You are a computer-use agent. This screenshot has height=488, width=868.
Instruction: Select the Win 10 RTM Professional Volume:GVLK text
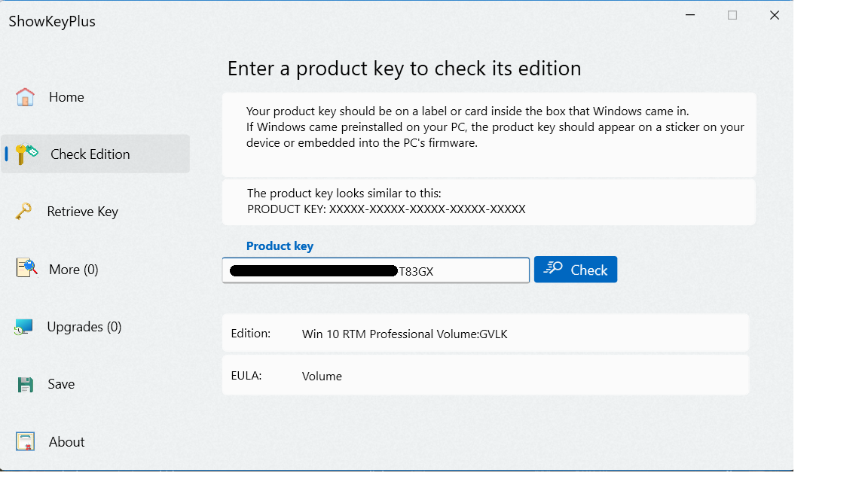405,334
